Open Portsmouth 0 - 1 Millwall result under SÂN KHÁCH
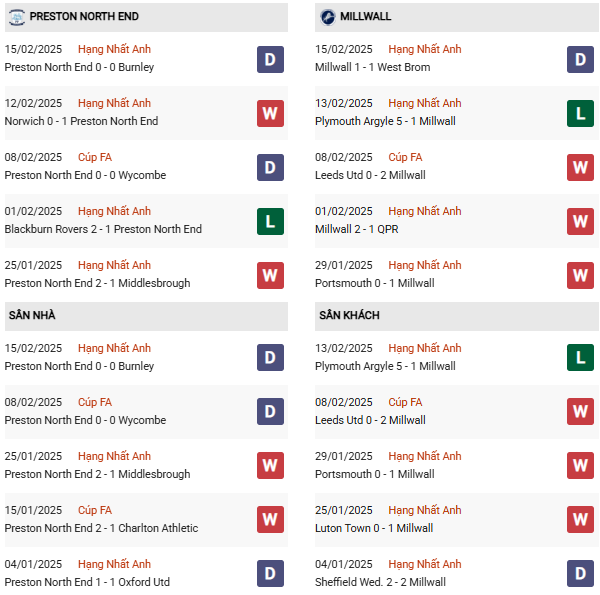This screenshot has height=595, width=600. [374, 474]
